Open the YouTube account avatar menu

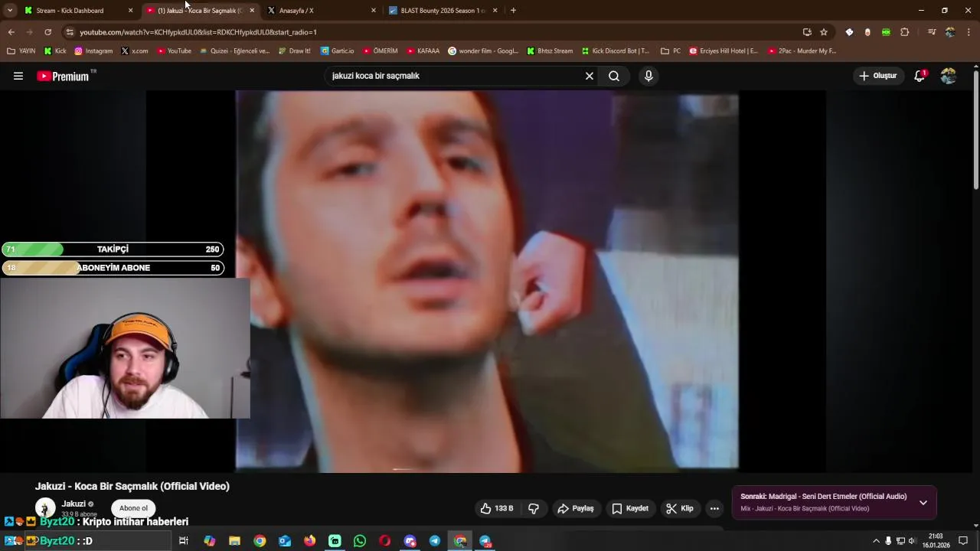pyautogui.click(x=949, y=76)
